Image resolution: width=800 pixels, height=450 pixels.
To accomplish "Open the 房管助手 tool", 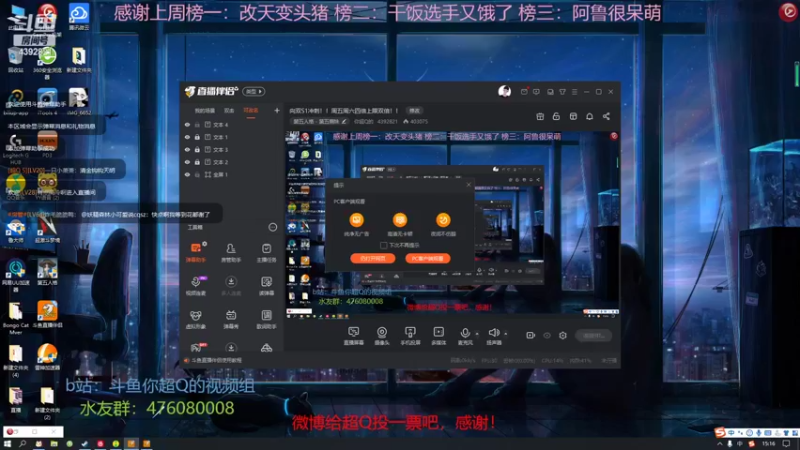I will coord(231,253).
